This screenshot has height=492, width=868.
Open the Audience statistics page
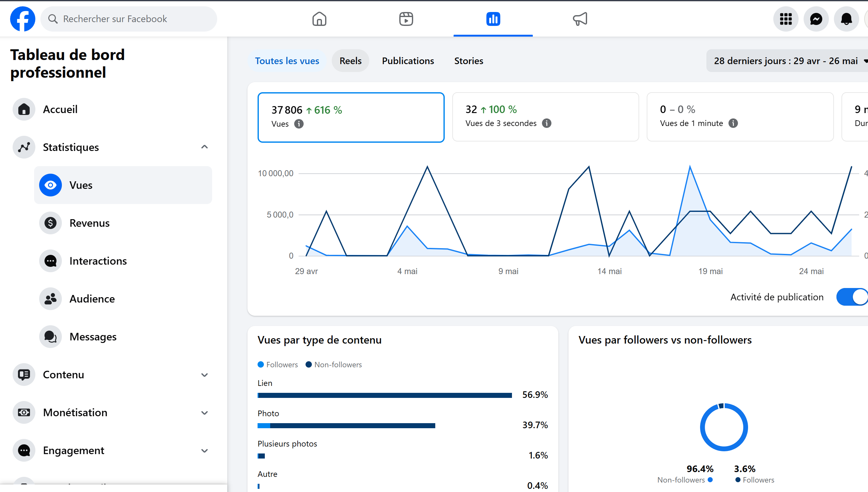click(x=123, y=299)
